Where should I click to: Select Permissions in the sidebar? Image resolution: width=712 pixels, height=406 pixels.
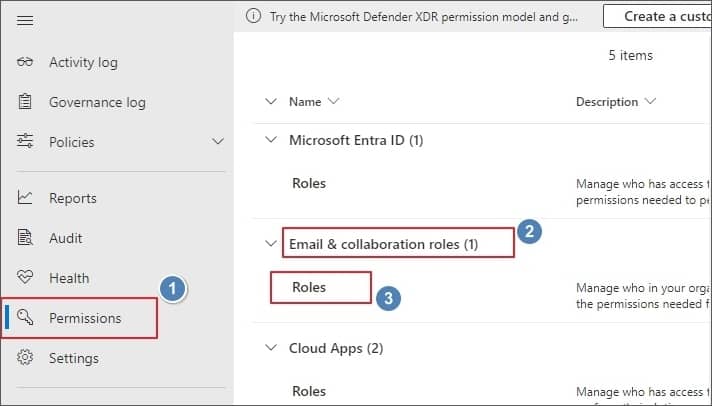coord(85,318)
